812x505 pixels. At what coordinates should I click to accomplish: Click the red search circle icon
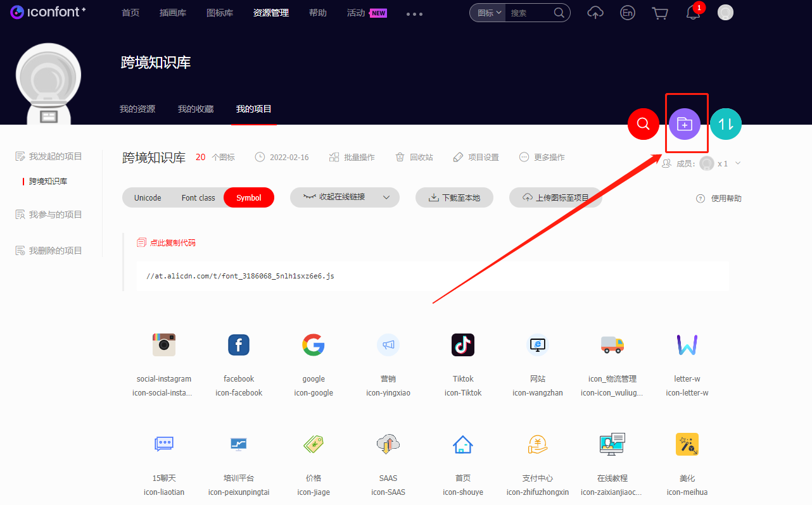click(643, 124)
